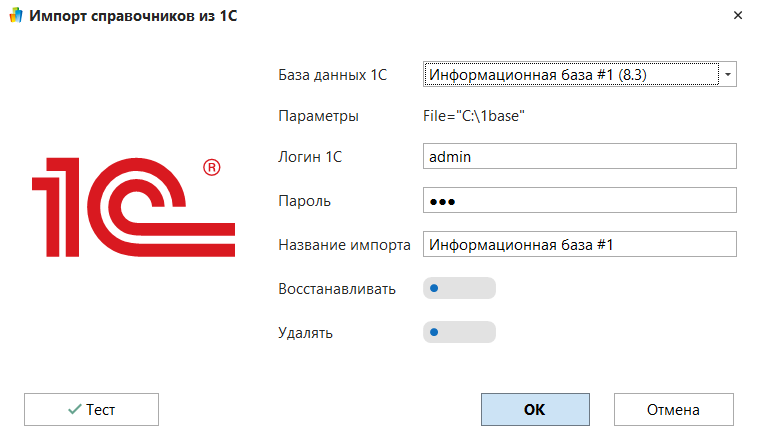
Task: Click the red 1C logo image
Action: (x=133, y=207)
